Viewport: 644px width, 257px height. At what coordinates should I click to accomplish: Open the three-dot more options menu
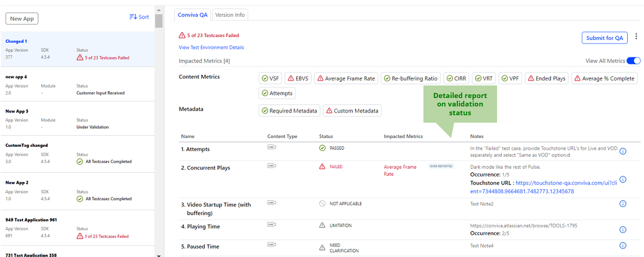pyautogui.click(x=636, y=37)
